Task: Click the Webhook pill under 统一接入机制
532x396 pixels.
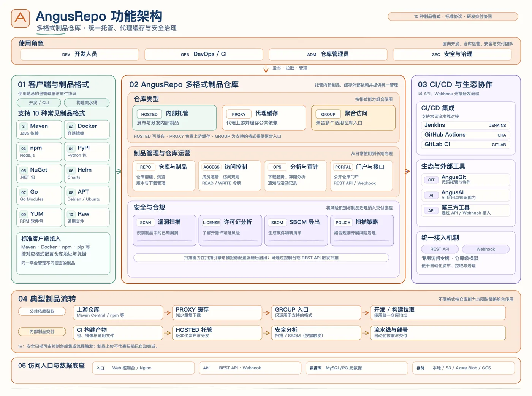Action: (486, 249)
